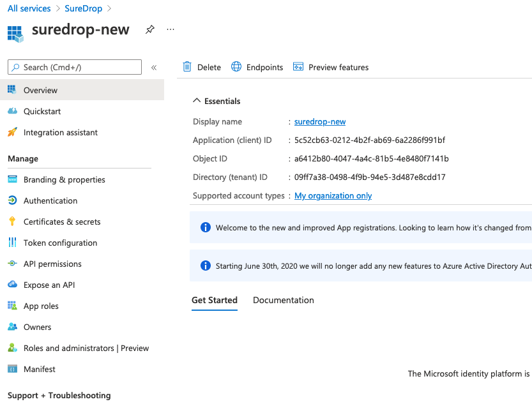Screen dimensions: 532x404
Task: Click the Branding & properties icon
Action: click(x=12, y=179)
